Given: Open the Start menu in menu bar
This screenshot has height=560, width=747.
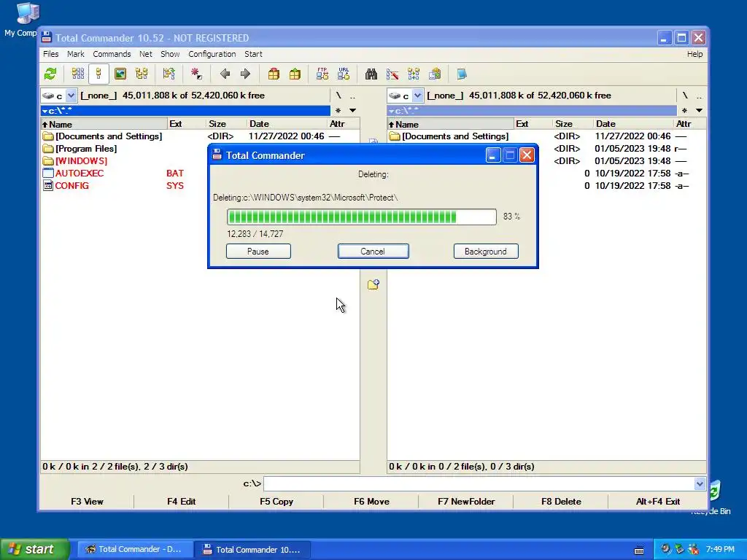Looking at the screenshot, I should tap(253, 54).
